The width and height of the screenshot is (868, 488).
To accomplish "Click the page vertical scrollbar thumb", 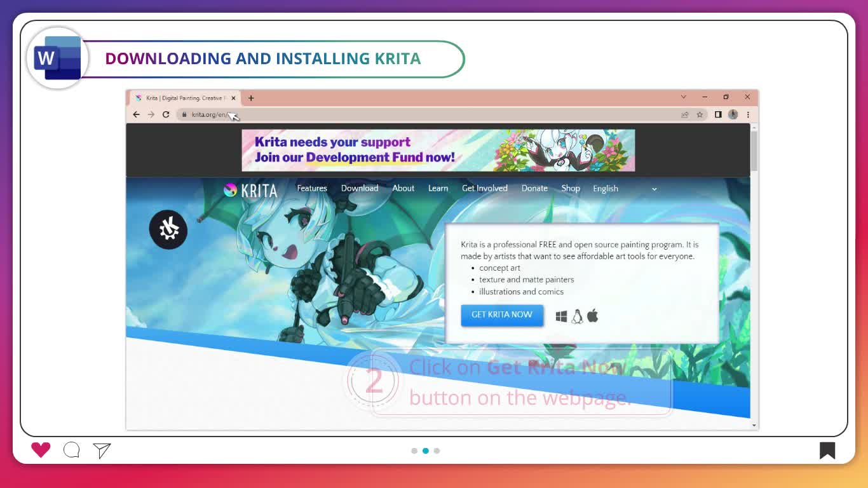I will [x=754, y=151].
